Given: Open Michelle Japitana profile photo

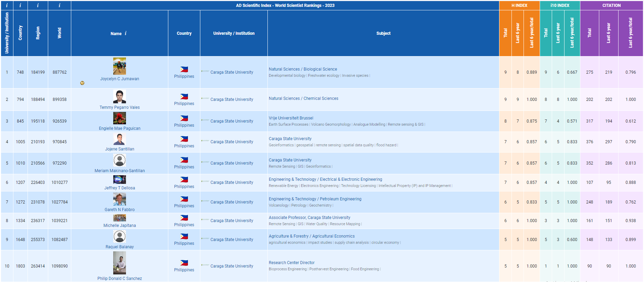Looking at the screenshot, I should click(120, 218).
